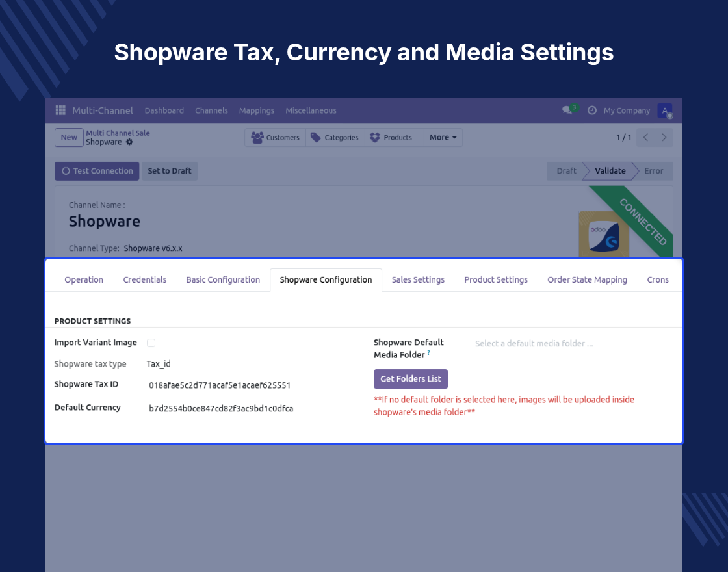The image size is (728, 572).
Task: Click the Shopware channel name heading
Action: (x=105, y=221)
